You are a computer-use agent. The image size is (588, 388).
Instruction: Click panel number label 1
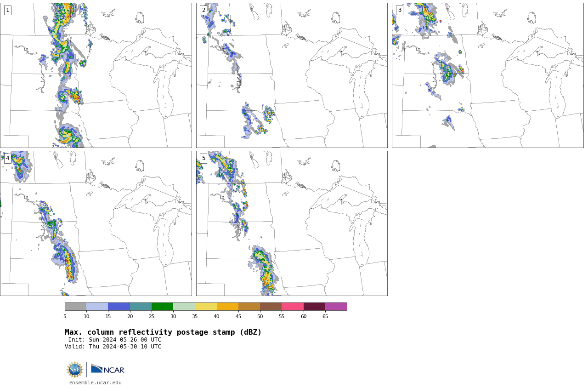[7, 10]
